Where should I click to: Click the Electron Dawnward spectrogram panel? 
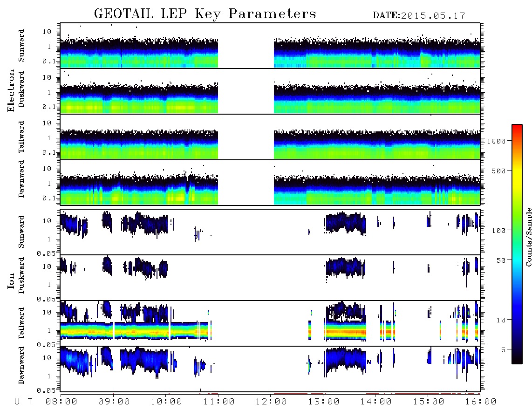[x=270, y=183]
